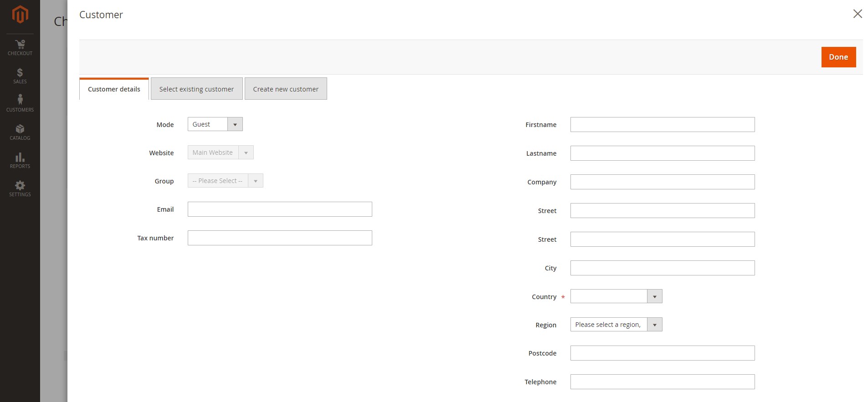Focus the Firstname input field
Screen dimensions: 868x402
click(x=663, y=125)
